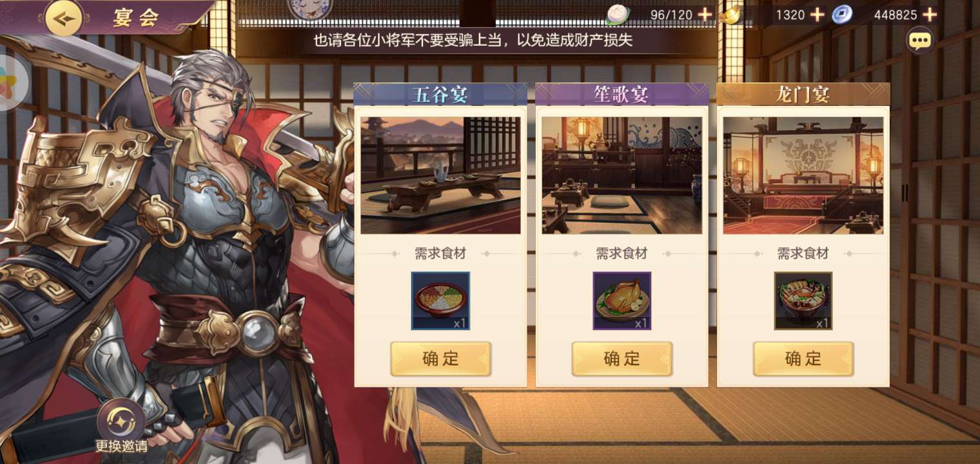Image resolution: width=980 pixels, height=464 pixels.
Task: Confirm the 笙歌宴 banquet with 确定
Action: pos(622,359)
